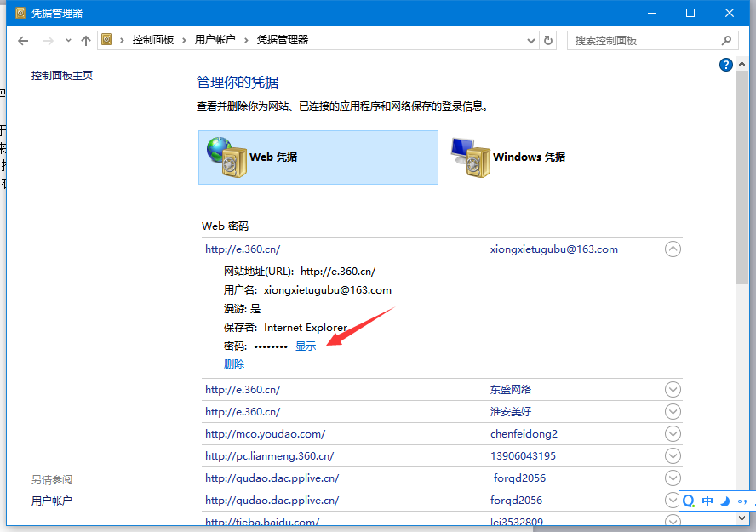The height and width of the screenshot is (532, 756).
Task: Select the 用户帐户 breadcrumb
Action: tap(215, 40)
